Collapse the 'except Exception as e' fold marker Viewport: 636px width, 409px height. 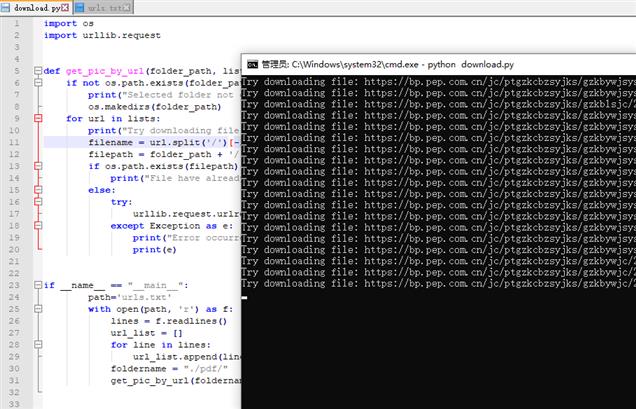[38, 226]
